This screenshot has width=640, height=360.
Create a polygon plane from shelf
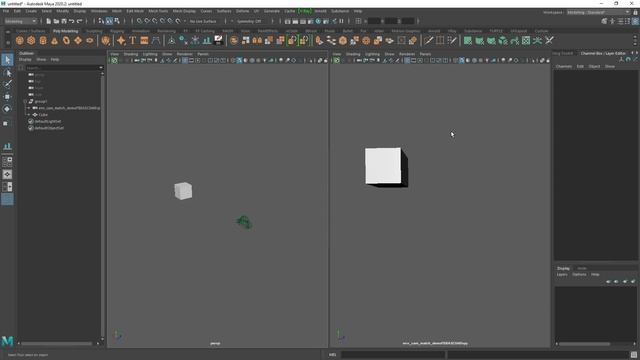tap(78, 40)
